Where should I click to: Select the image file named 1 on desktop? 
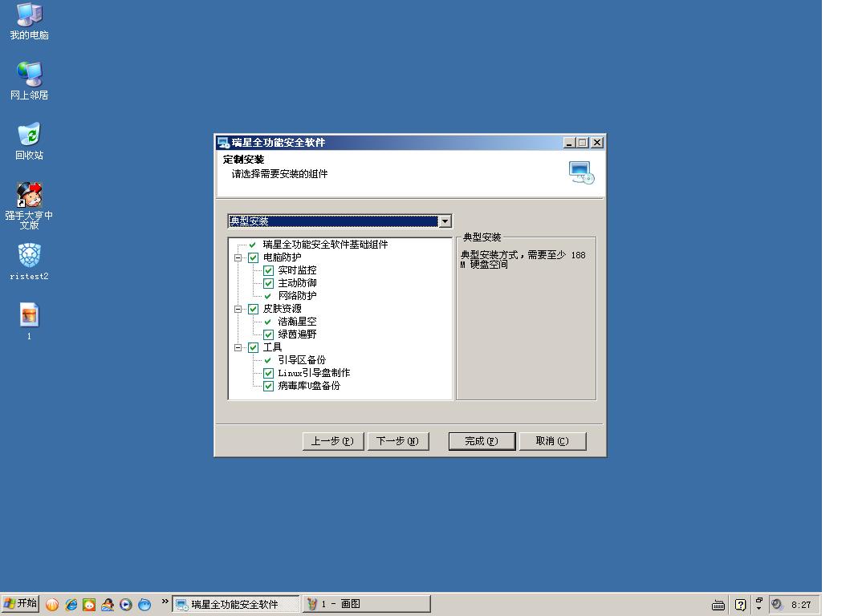(30, 321)
